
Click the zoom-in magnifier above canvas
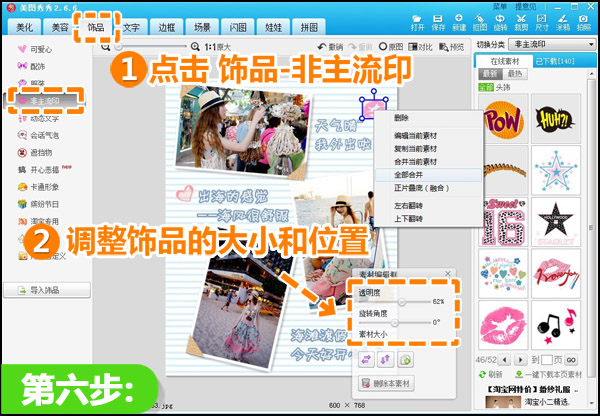point(194,47)
